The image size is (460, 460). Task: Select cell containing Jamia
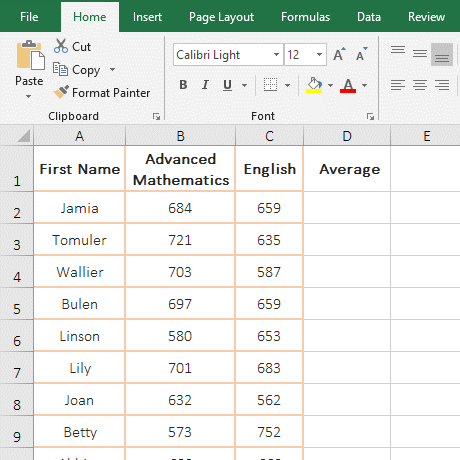(x=79, y=208)
